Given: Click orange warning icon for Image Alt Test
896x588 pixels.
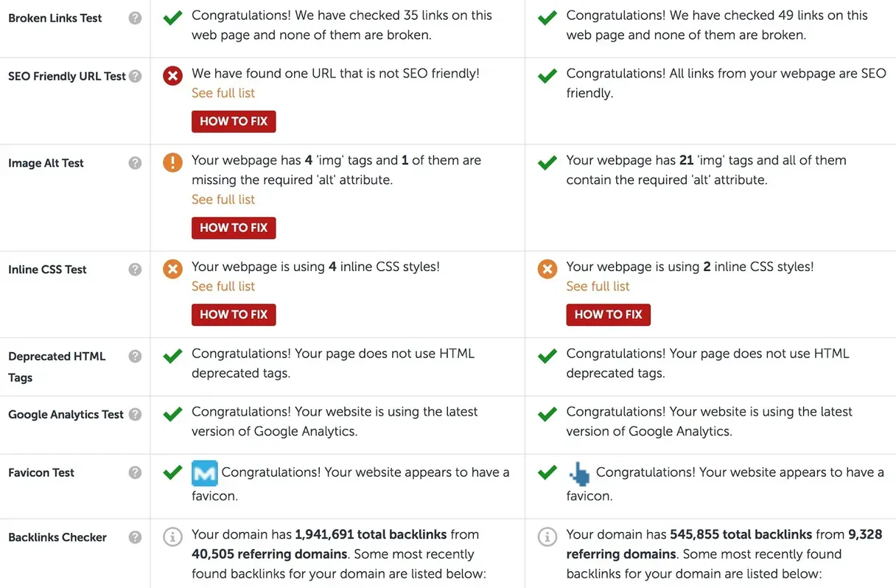Looking at the screenshot, I should [172, 162].
